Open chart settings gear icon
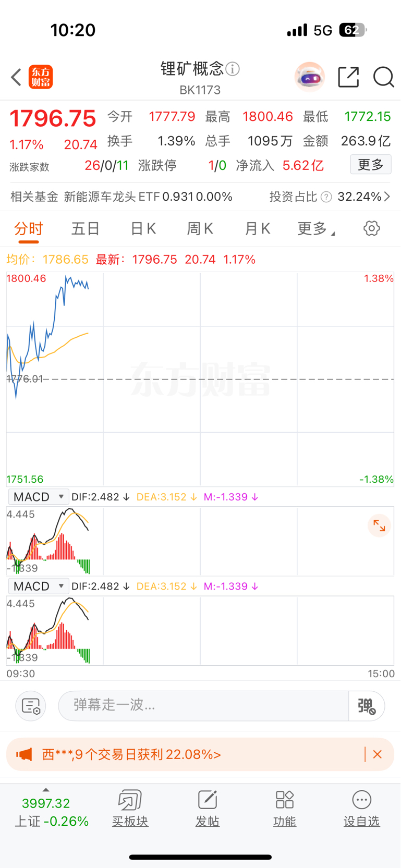401x868 pixels. click(x=371, y=228)
